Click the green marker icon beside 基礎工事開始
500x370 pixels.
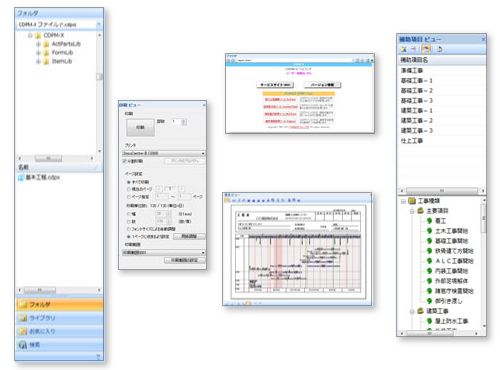pos(430,241)
